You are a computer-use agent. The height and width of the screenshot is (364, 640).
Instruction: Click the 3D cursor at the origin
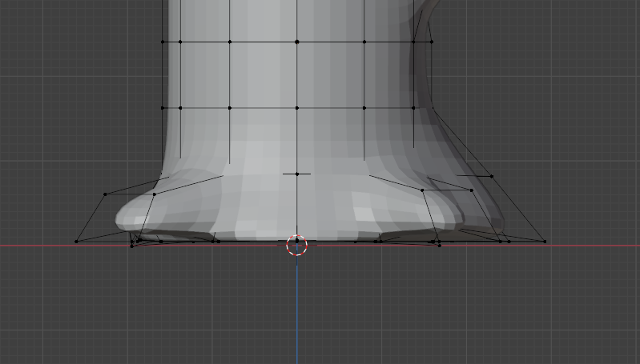(296, 246)
